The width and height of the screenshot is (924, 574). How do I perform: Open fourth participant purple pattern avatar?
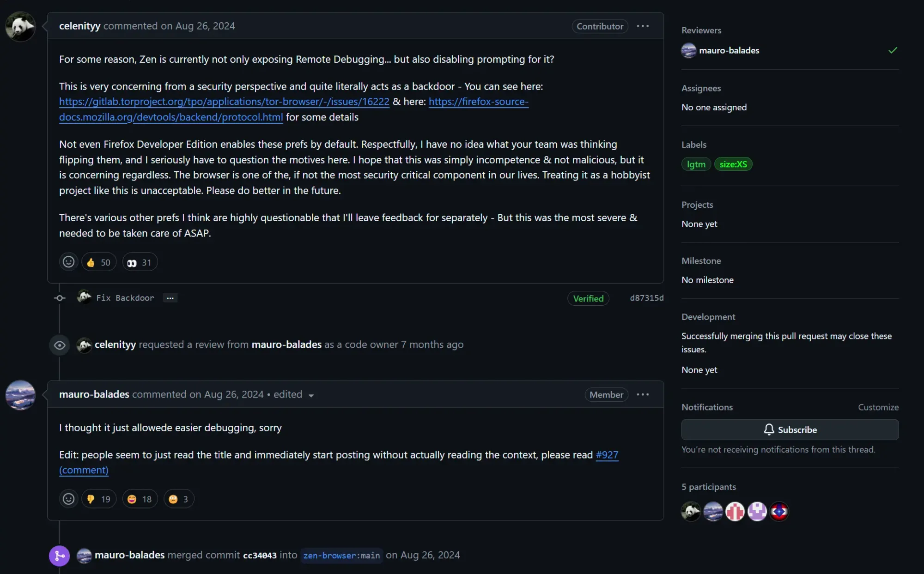(x=757, y=512)
